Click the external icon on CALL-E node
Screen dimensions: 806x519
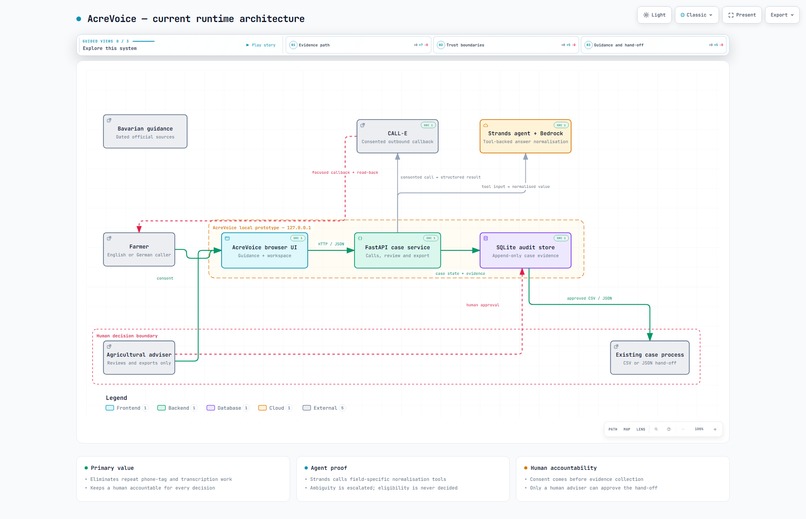point(362,125)
